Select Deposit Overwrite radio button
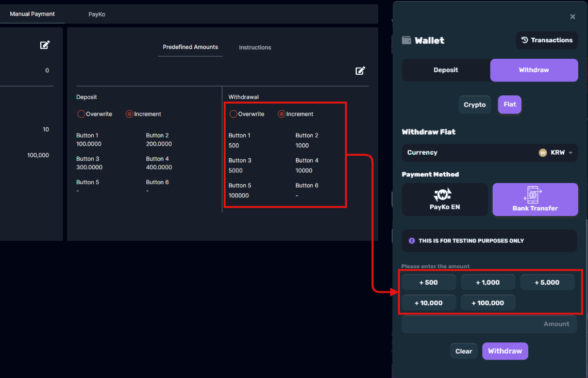Image resolution: width=588 pixels, height=378 pixels. coord(81,114)
